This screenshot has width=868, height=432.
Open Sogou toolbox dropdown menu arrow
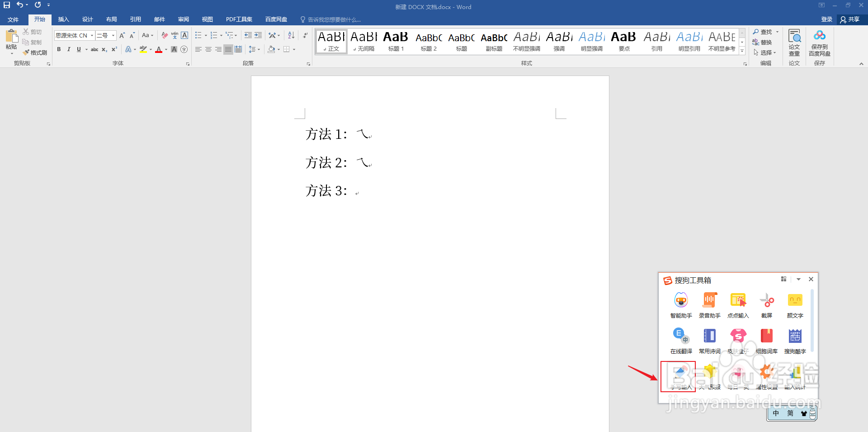[798, 279]
